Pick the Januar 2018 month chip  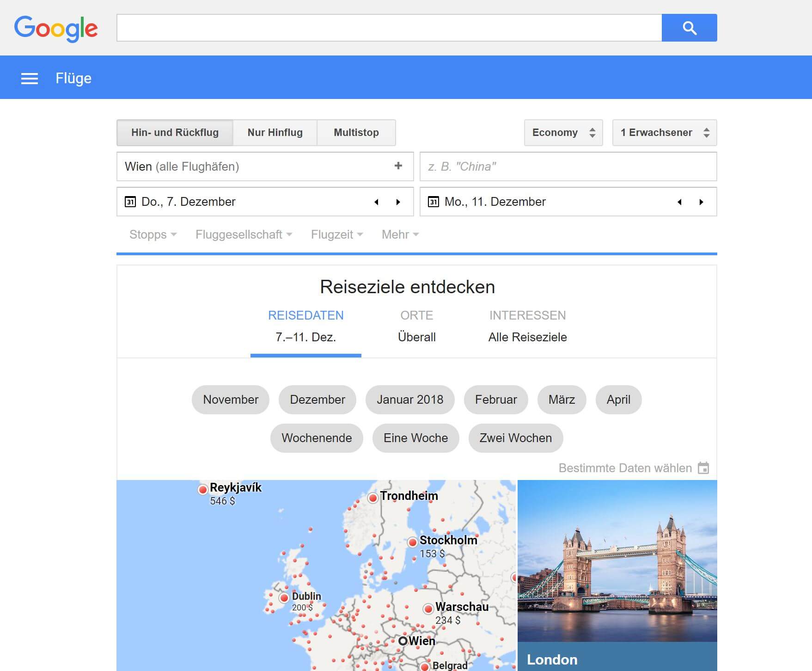[x=409, y=400]
